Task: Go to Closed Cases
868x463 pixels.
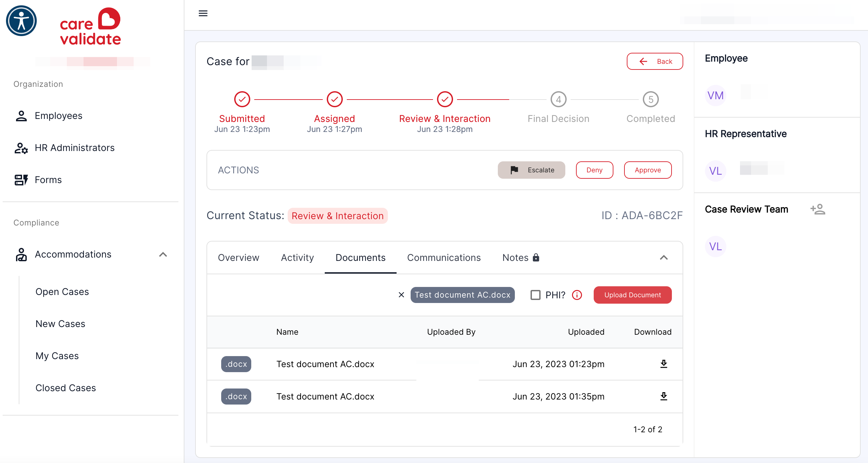Action: tap(66, 388)
